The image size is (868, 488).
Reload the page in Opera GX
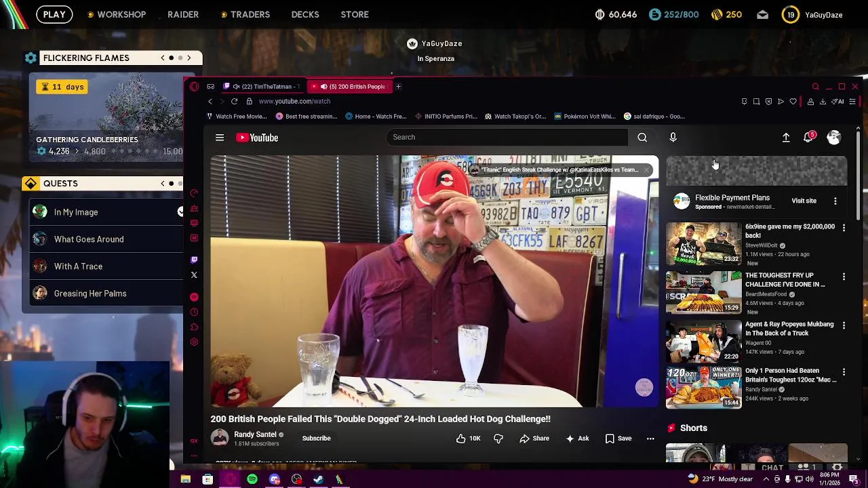(x=234, y=101)
